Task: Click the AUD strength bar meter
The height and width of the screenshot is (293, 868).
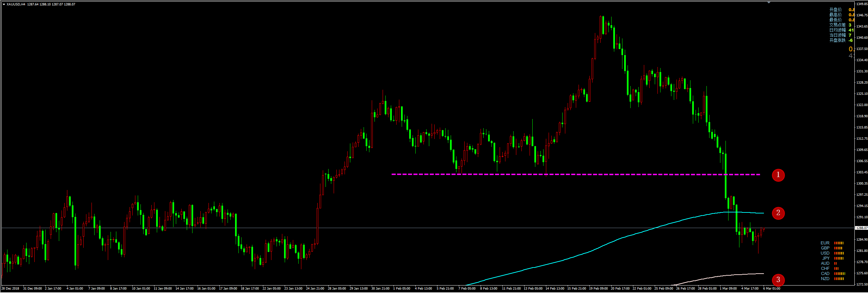Action: [x=836, y=263]
